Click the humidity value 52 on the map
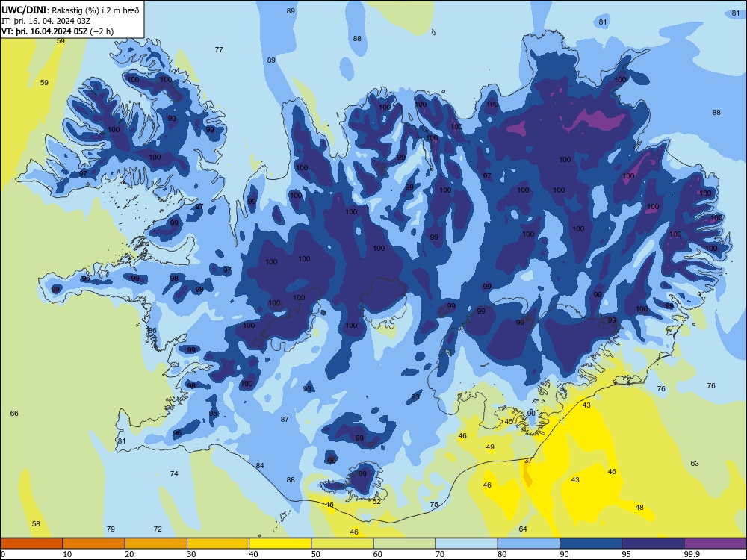 pos(376,502)
